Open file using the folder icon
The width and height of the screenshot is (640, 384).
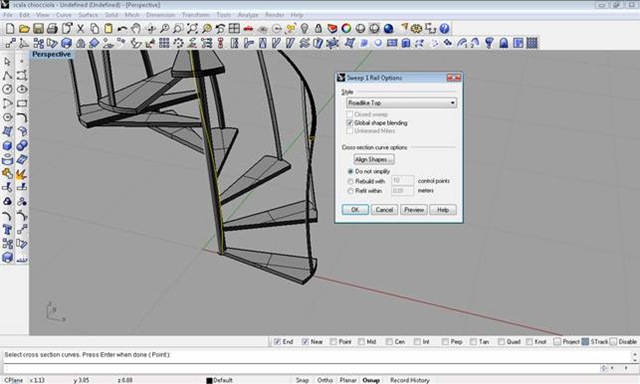tap(24, 28)
